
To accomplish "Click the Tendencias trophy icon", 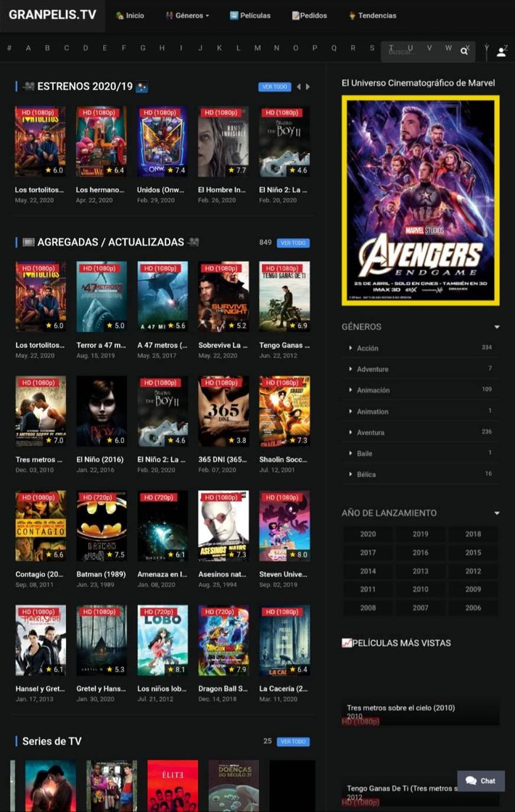I will tap(353, 15).
